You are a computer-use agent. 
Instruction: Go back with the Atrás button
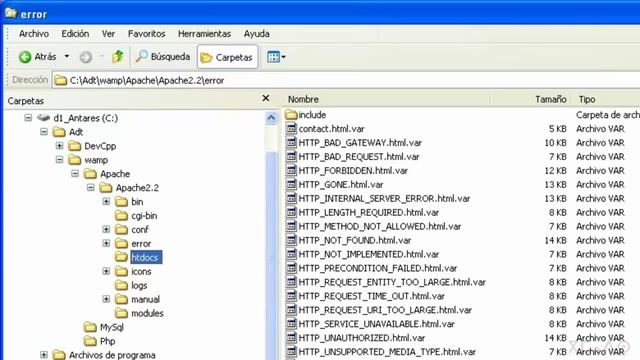click(x=37, y=57)
